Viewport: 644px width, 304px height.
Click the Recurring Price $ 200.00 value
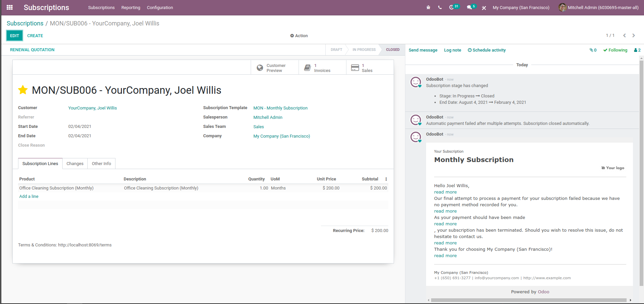(x=380, y=231)
